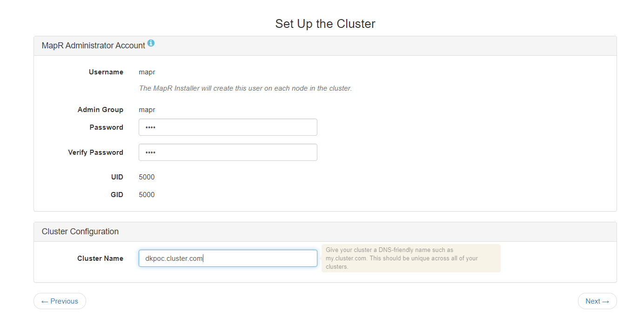The width and height of the screenshot is (644, 331).
Task: Click the Cluster Configuration panel heading
Action: (x=80, y=232)
